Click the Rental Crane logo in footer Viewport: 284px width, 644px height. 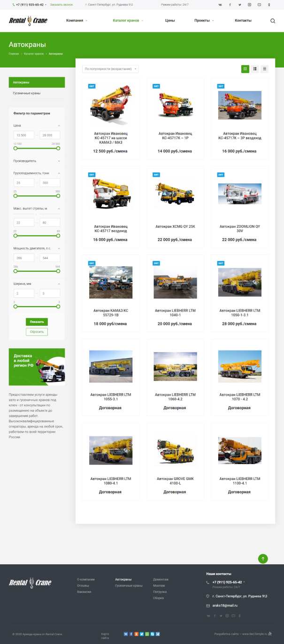tap(30, 583)
